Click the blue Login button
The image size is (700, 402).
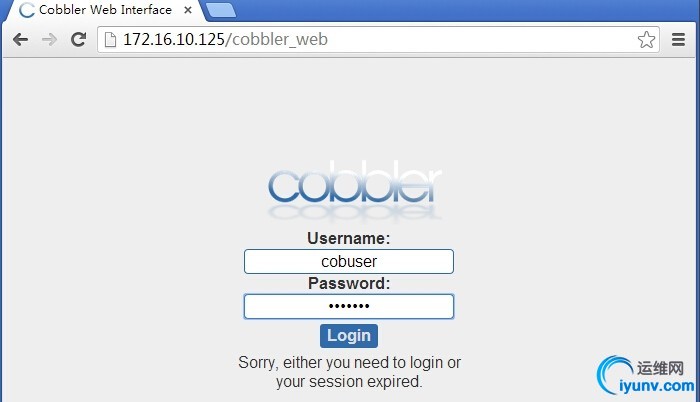[x=349, y=336]
